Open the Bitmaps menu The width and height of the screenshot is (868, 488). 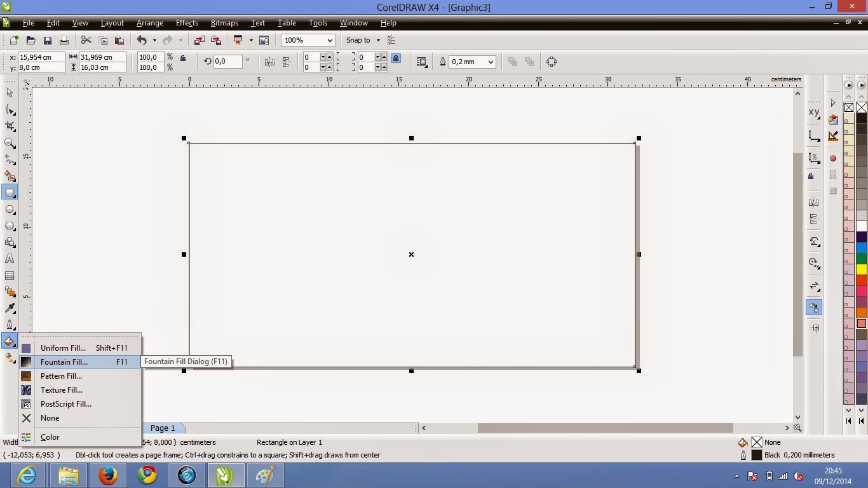click(x=224, y=23)
